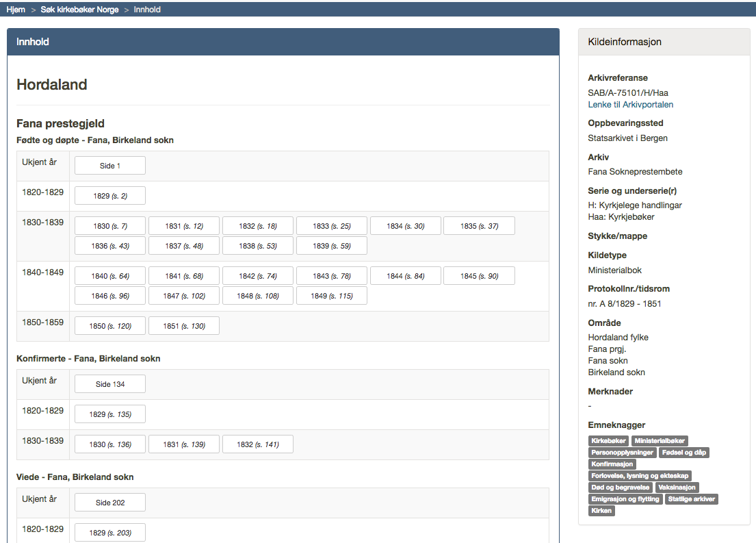This screenshot has width=756, height=543.
Task: Select the Ministerialbøker tag
Action: pos(660,441)
